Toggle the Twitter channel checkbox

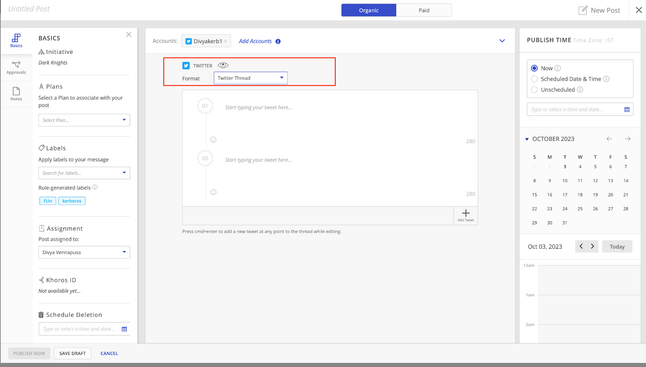(x=186, y=65)
